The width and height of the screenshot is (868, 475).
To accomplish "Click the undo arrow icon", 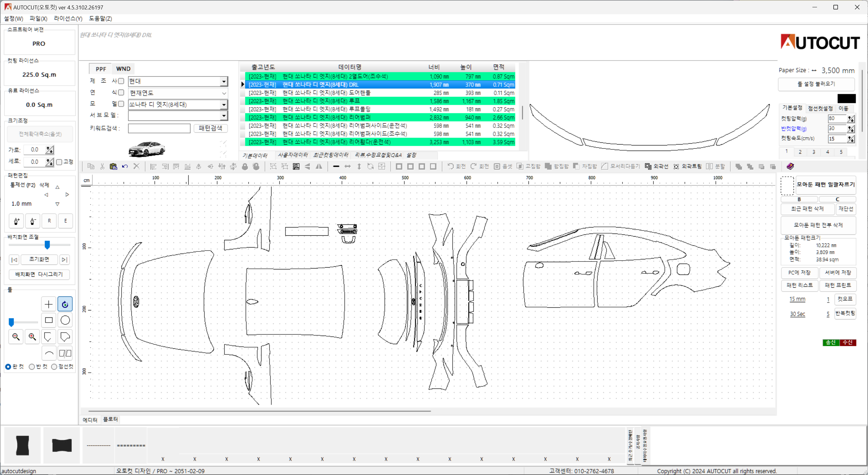I will 125,166.
